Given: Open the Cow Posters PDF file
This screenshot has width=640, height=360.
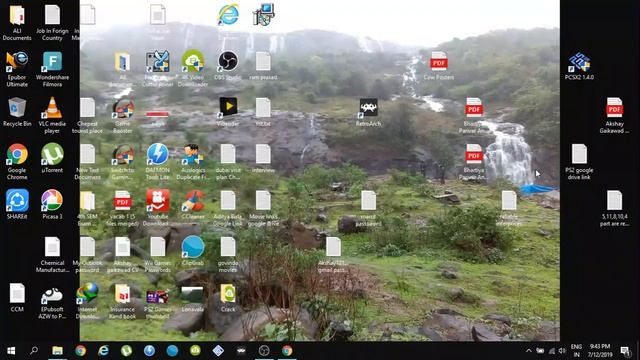Looking at the screenshot, I should point(439,61).
